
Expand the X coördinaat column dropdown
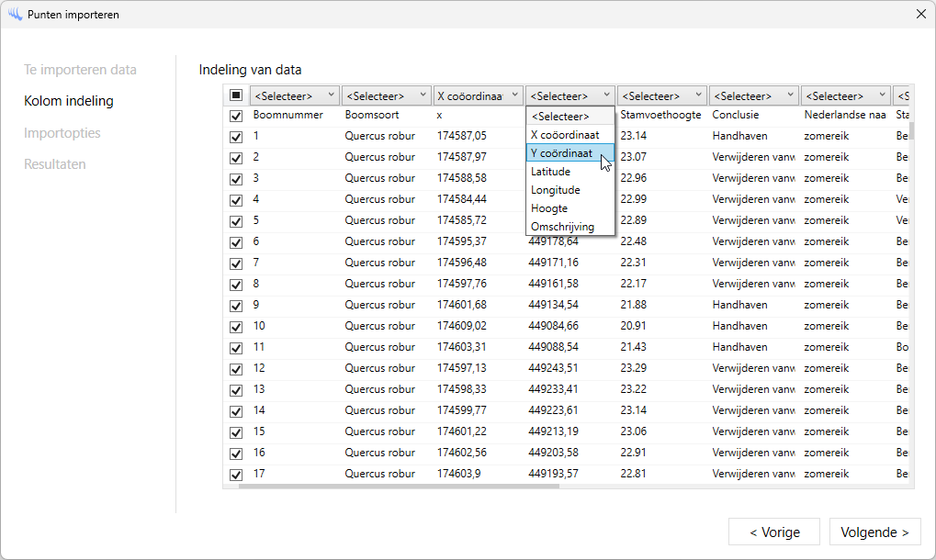(x=478, y=95)
